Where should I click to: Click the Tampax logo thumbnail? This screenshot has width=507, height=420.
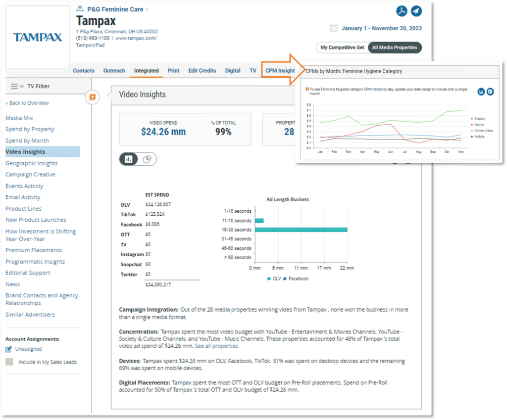click(x=38, y=37)
